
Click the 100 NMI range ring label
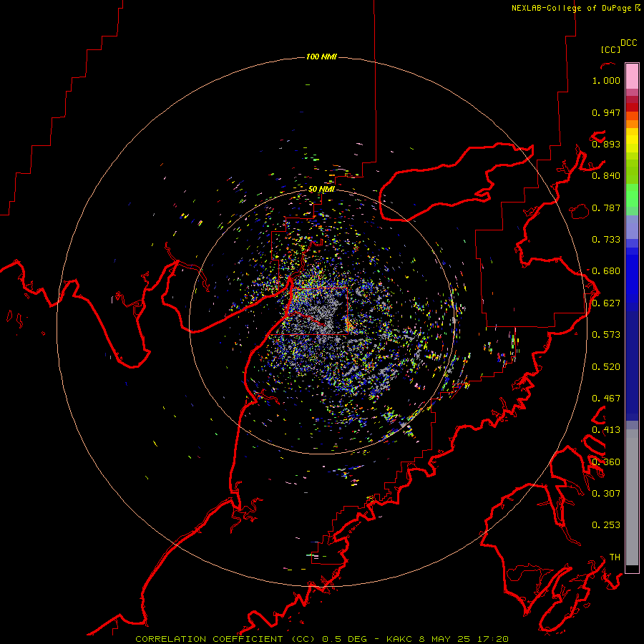point(321,57)
